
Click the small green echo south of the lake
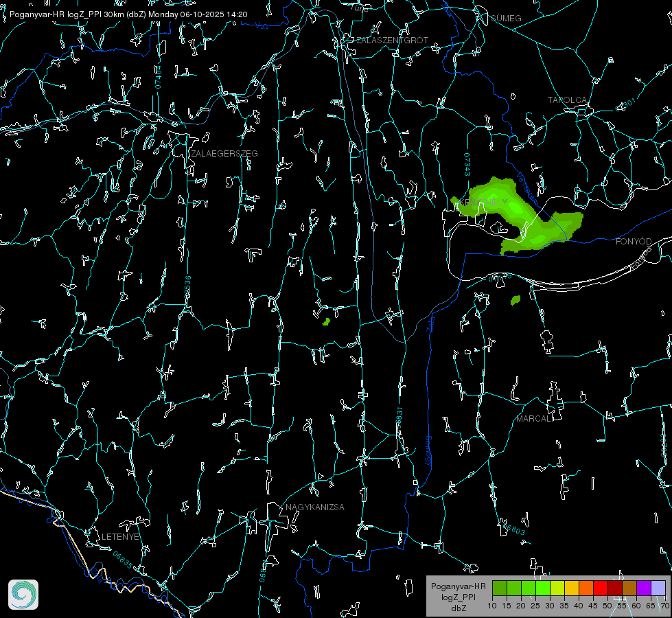click(x=515, y=300)
